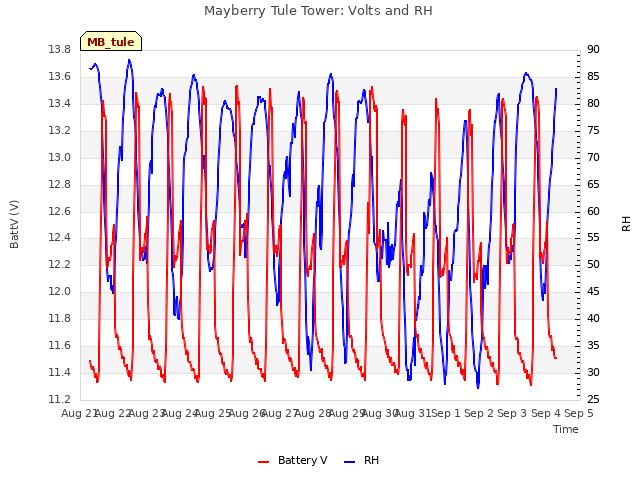640x480 pixels.
Task: Click the 25 RH tick label
Action: pyautogui.click(x=593, y=400)
